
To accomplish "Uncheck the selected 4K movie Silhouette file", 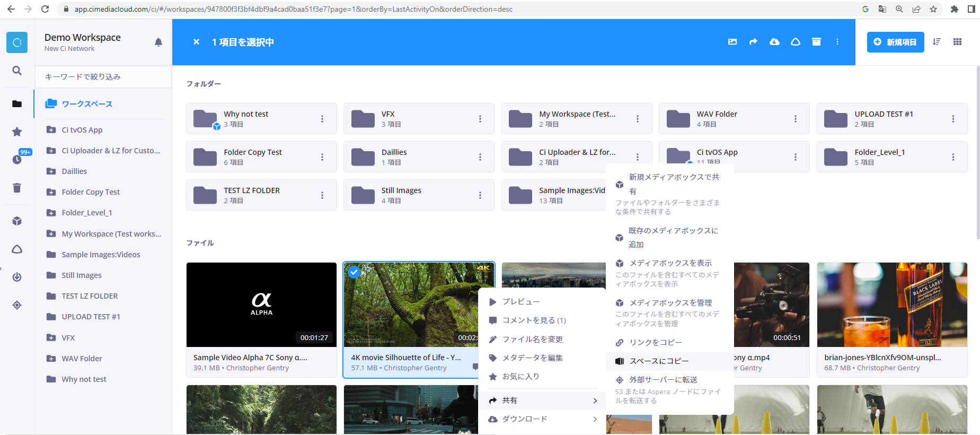I will point(354,272).
